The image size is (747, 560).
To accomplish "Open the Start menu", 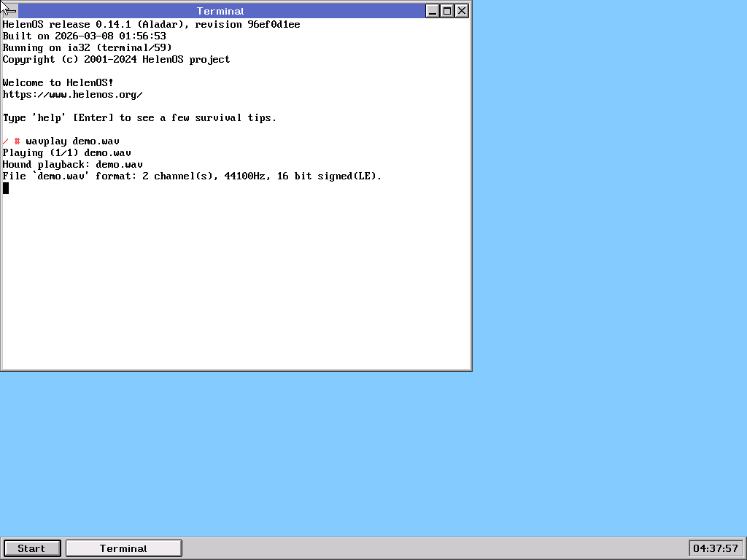I will pyautogui.click(x=31, y=548).
